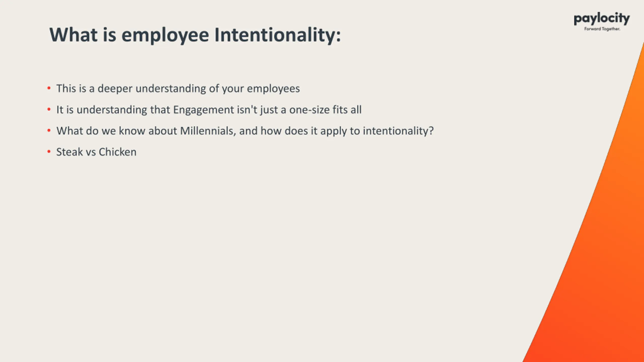Select the slide title 'What is employee Intentionality:'
This screenshot has width=644, height=362.
[x=195, y=35]
